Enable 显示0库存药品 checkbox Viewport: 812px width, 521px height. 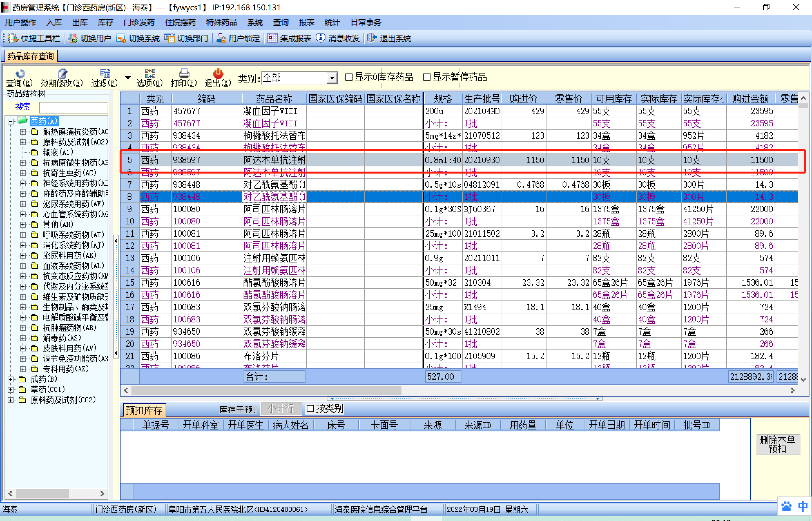click(x=349, y=77)
